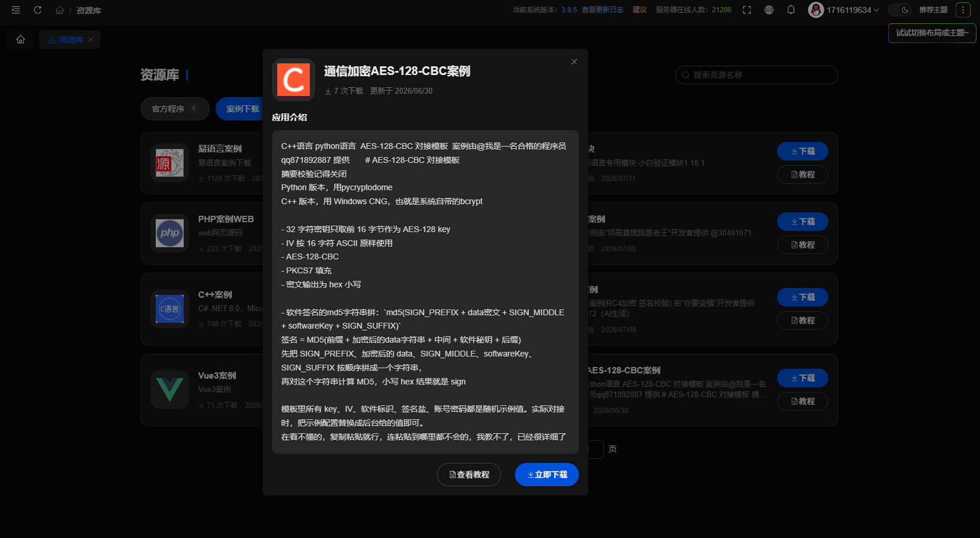Click the Vue3案例 card icon
Image resolution: width=980 pixels, height=538 pixels.
(x=170, y=390)
